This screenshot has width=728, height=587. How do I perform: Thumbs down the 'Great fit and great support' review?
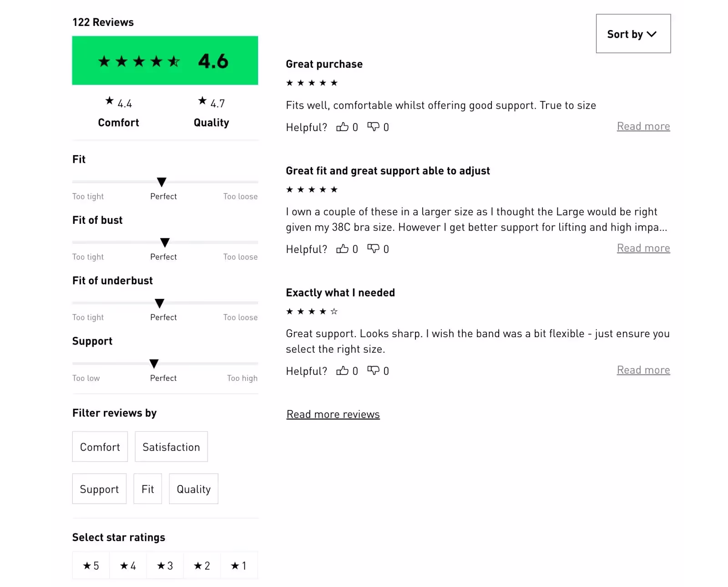373,249
